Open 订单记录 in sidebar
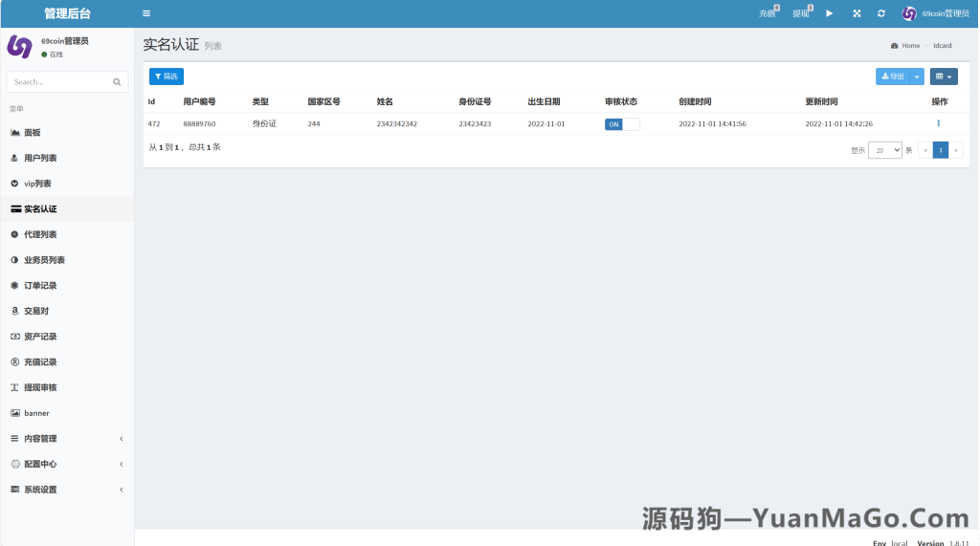The image size is (980, 546). (x=67, y=286)
